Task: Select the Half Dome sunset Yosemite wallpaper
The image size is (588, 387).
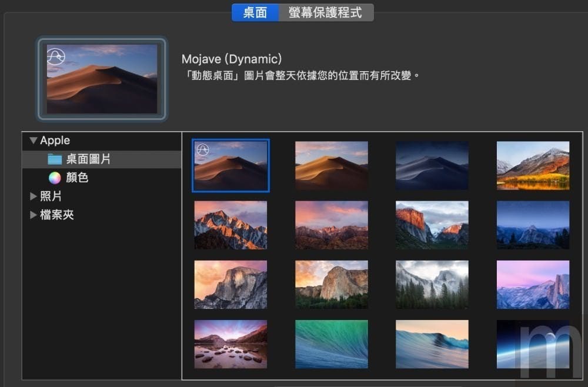Action: click(x=230, y=285)
